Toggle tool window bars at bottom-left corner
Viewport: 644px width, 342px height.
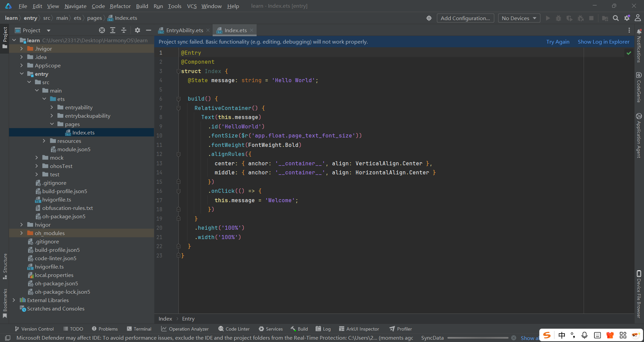(x=8, y=338)
